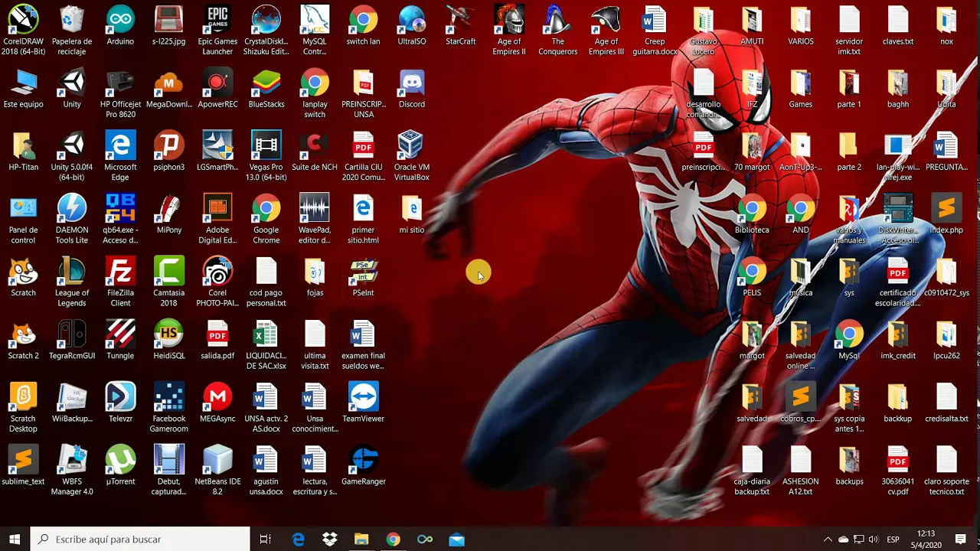
Task: Open credisalta.txt file
Action: [946, 402]
